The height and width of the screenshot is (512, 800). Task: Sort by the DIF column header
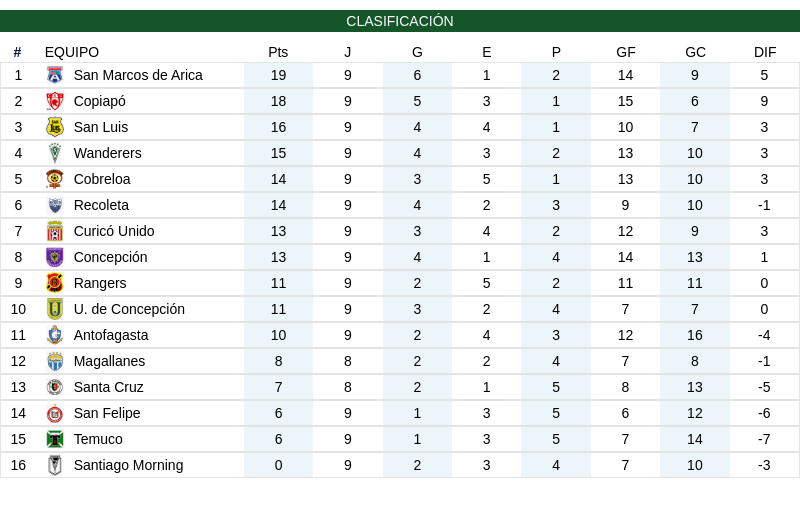pos(765,52)
